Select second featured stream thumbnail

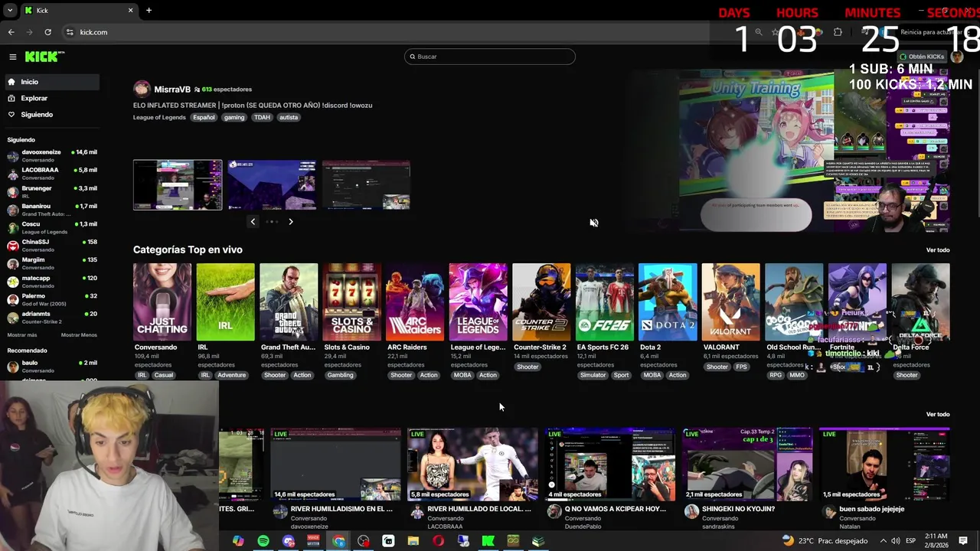pos(272,184)
